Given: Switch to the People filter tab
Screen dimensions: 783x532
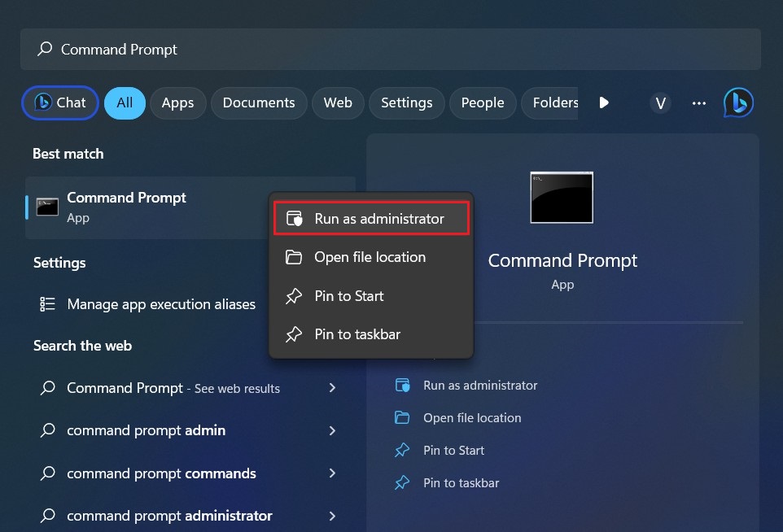Looking at the screenshot, I should pos(483,102).
